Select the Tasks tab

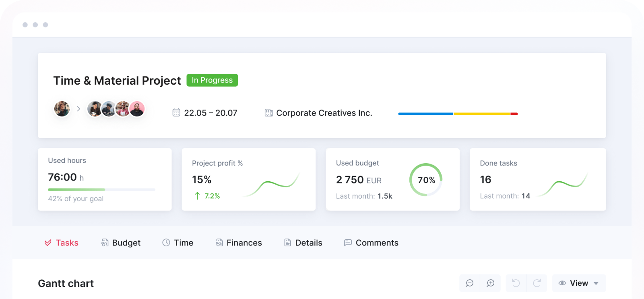click(x=62, y=243)
